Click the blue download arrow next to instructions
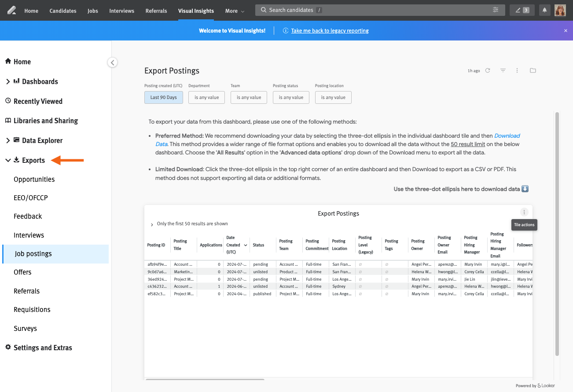 tap(525, 188)
